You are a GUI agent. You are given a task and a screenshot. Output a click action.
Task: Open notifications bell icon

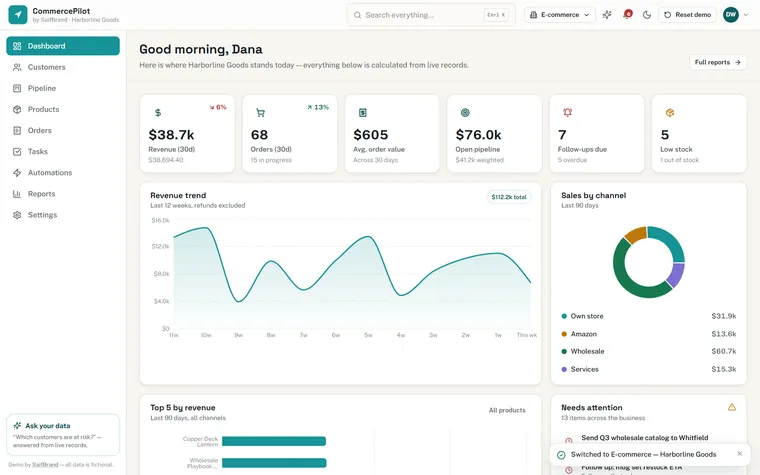click(627, 15)
